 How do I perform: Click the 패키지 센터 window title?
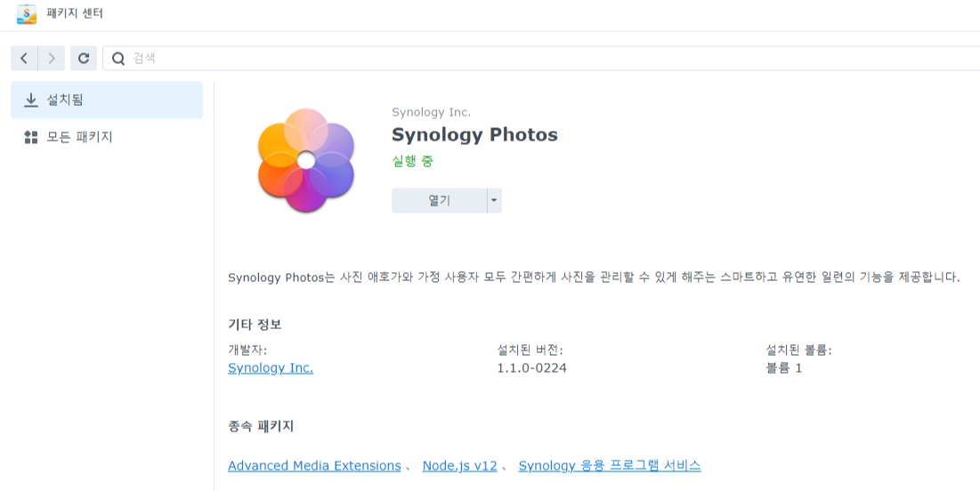pyautogui.click(x=75, y=13)
